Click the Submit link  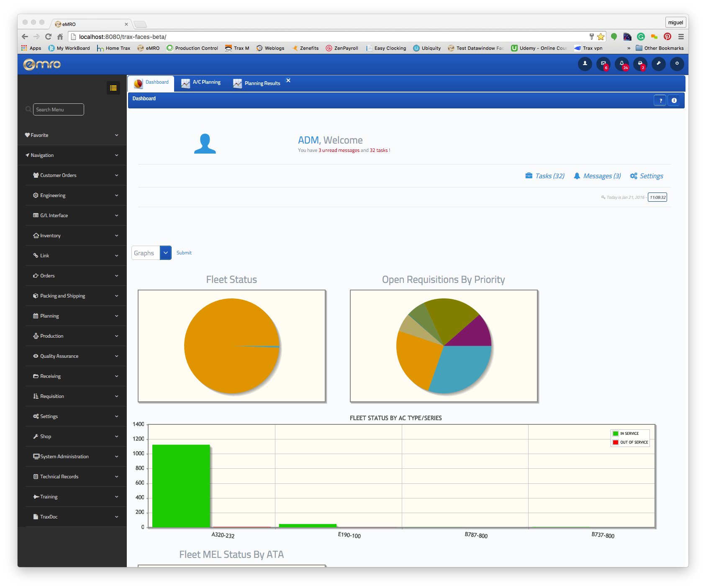point(184,253)
